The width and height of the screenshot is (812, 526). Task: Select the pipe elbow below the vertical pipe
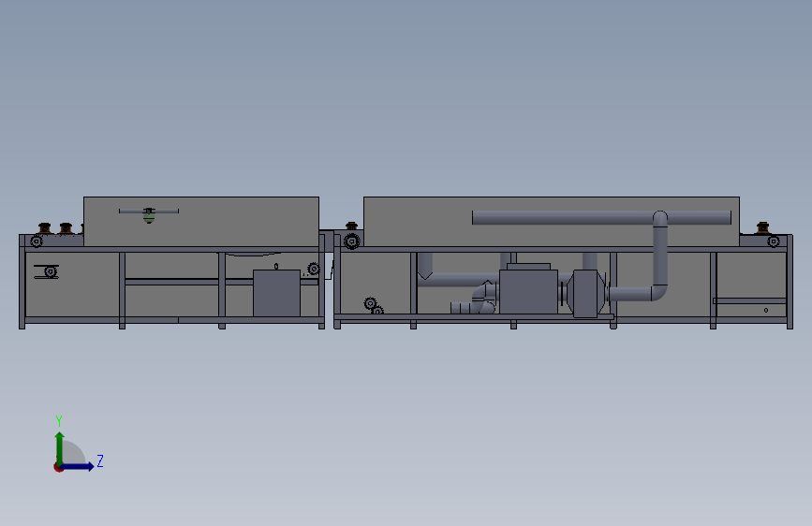coord(657,292)
